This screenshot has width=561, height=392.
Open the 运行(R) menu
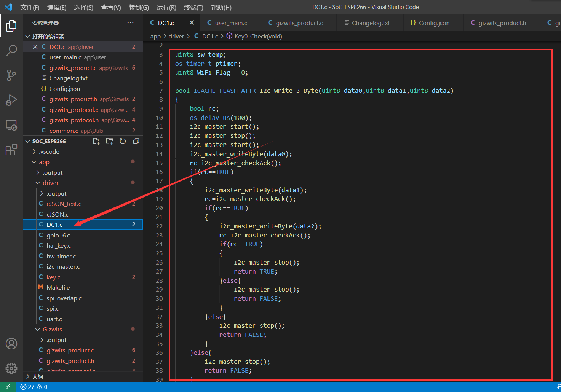pyautogui.click(x=166, y=8)
